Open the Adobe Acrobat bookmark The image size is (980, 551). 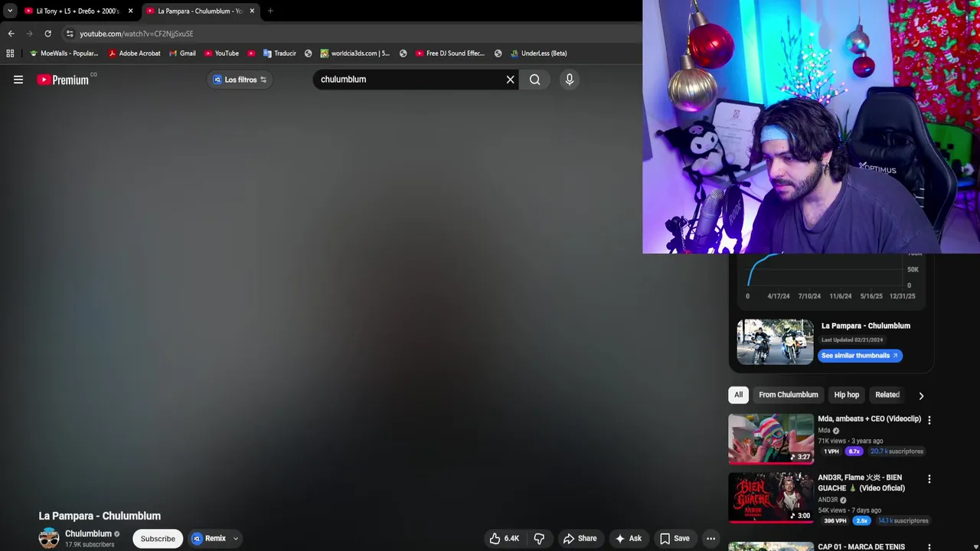pos(134,54)
